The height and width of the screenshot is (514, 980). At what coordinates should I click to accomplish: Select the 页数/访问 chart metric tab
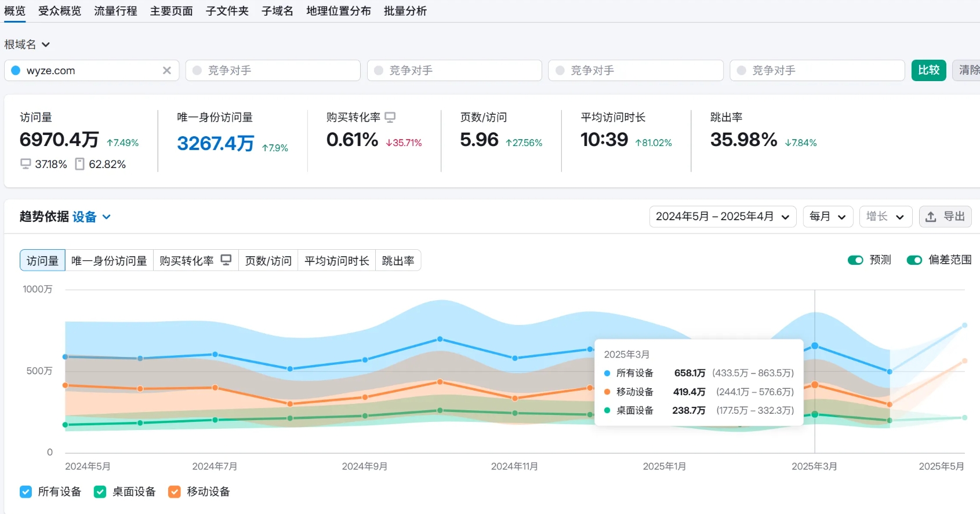[x=268, y=260]
